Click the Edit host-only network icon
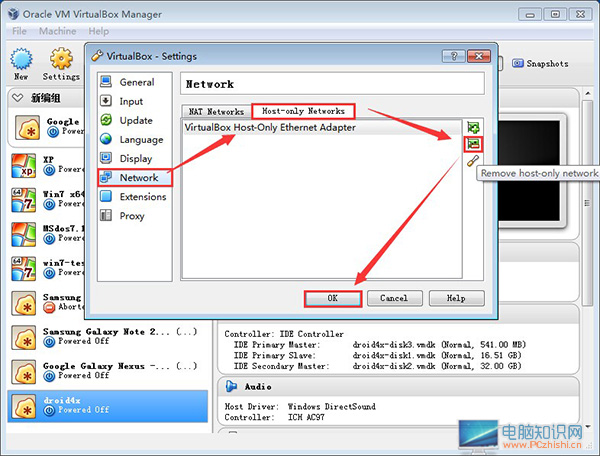 point(473,161)
